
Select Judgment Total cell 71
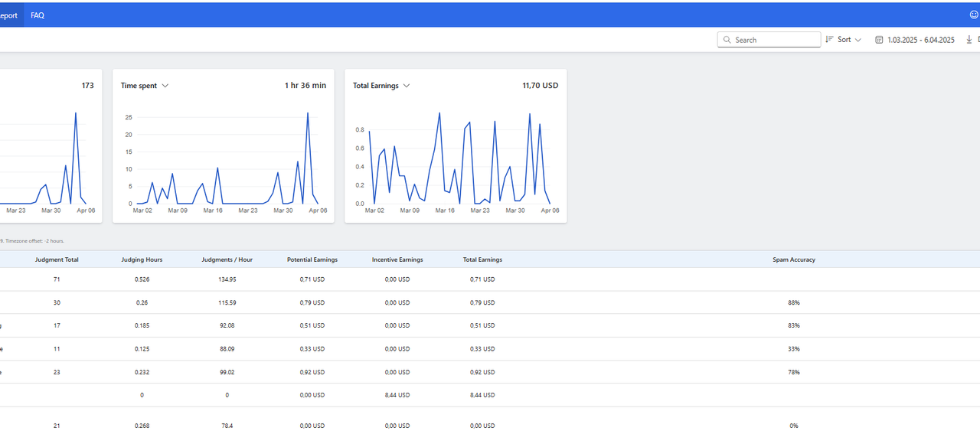point(57,279)
